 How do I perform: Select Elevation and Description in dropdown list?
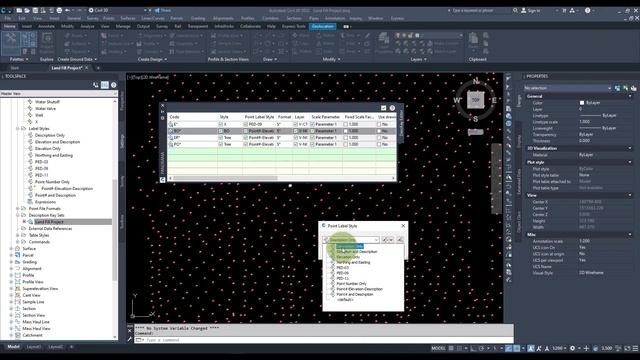[x=357, y=252]
